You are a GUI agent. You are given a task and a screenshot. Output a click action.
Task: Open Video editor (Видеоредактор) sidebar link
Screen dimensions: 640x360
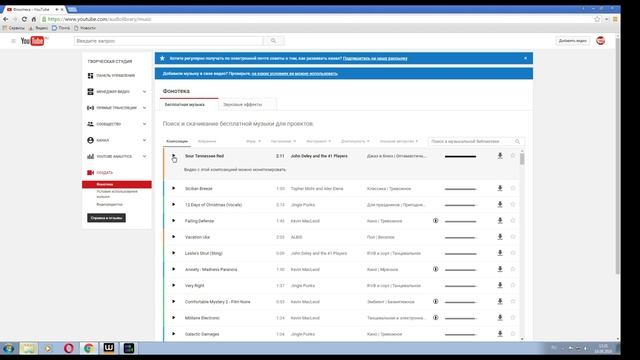tap(109, 204)
